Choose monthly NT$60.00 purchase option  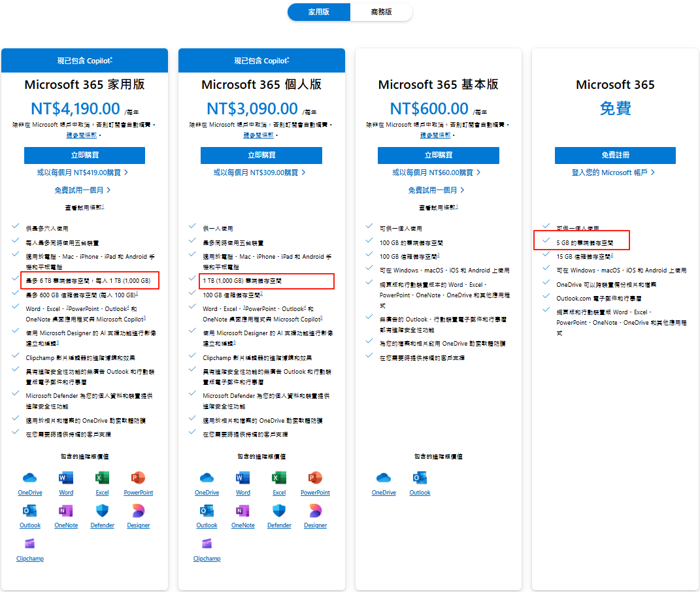pyautogui.click(x=437, y=173)
